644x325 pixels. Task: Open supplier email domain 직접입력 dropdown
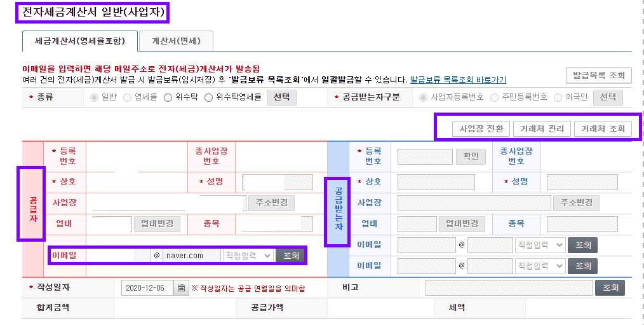(x=248, y=256)
